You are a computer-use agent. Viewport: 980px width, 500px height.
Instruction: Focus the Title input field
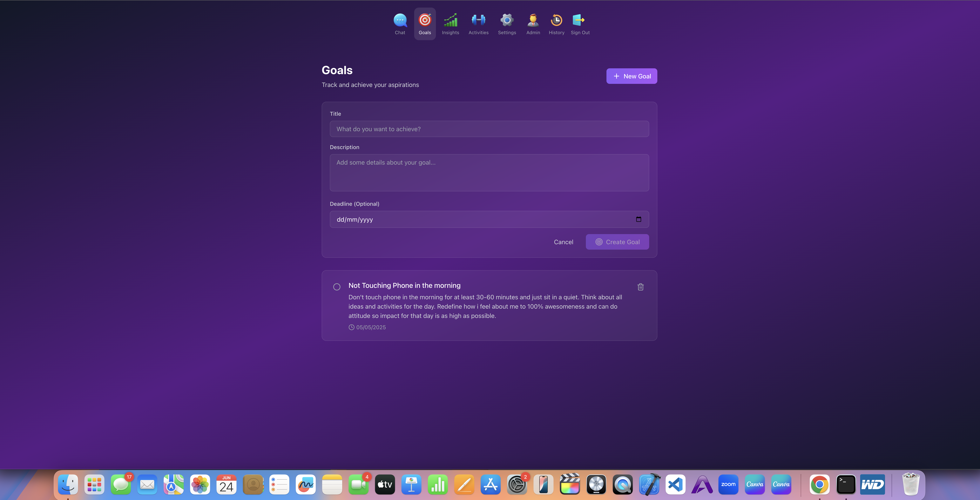click(x=489, y=129)
